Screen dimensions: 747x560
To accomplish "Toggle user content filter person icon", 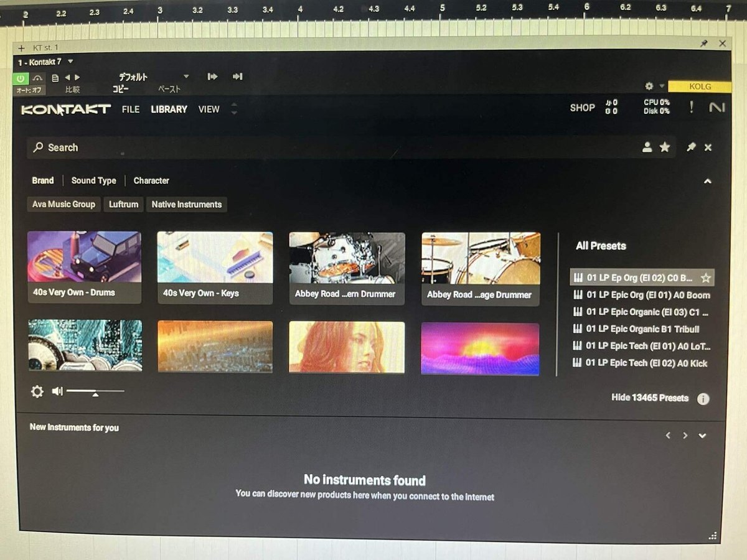I will pos(647,147).
